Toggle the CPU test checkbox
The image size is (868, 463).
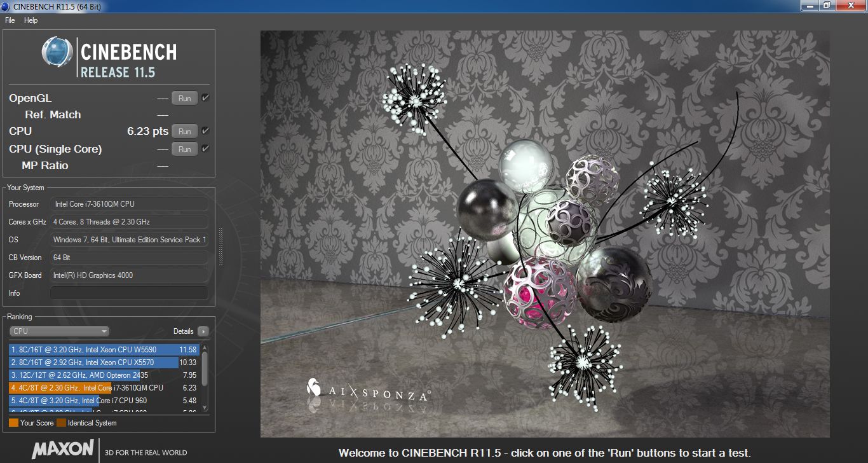tap(205, 131)
